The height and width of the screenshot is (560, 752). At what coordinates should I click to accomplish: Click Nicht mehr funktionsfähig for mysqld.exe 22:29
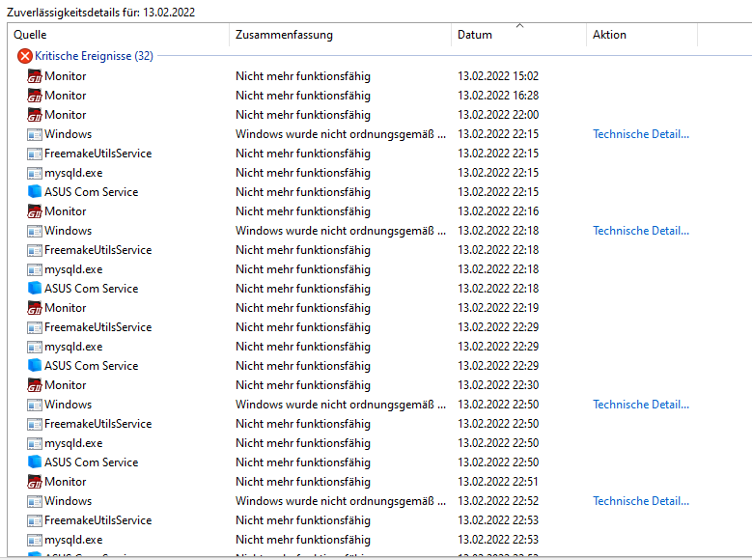(303, 347)
